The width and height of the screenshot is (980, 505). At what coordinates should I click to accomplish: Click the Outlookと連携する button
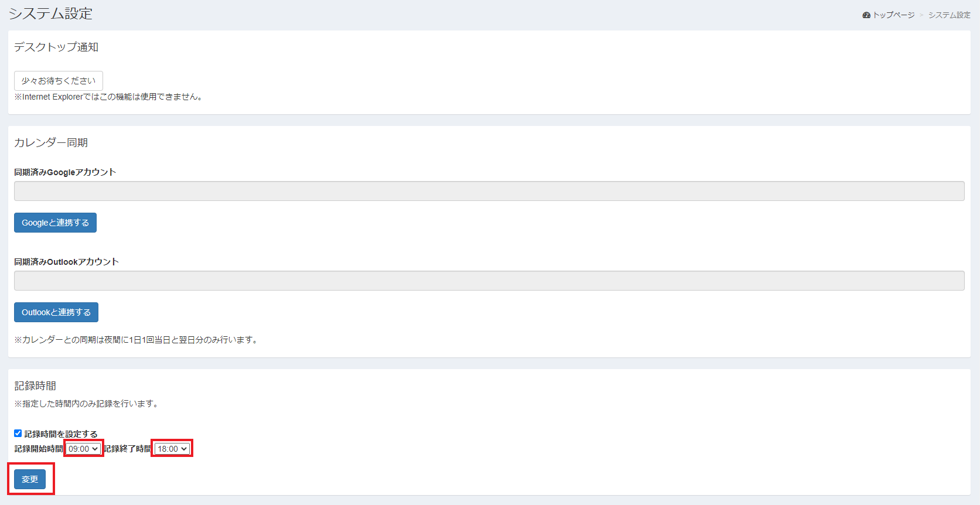56,312
